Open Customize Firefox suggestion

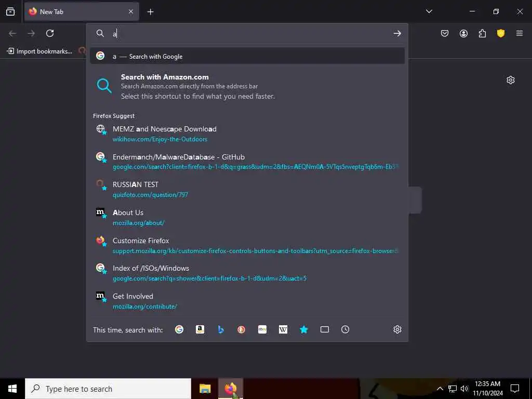247,245
